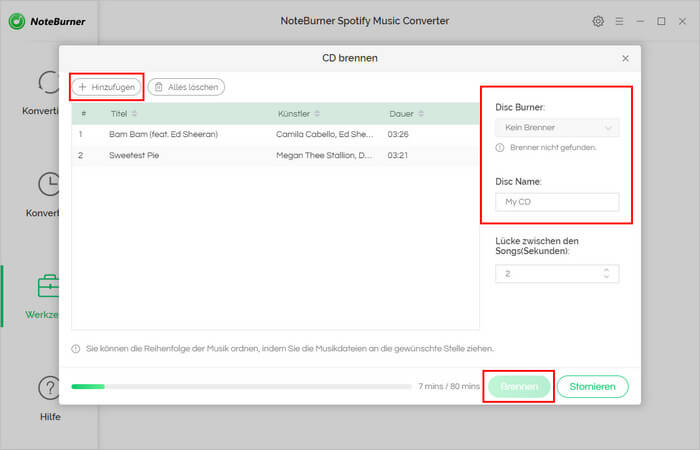Select the Sweetest Pie track row
Screen dimensions: 700x450
coord(275,155)
